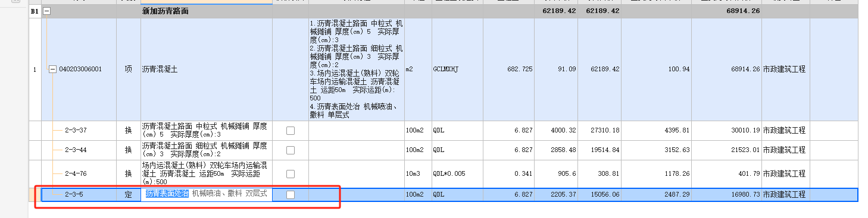Tick checkbox in row 2-3-44
This screenshot has width=868, height=218.
coord(291,150)
